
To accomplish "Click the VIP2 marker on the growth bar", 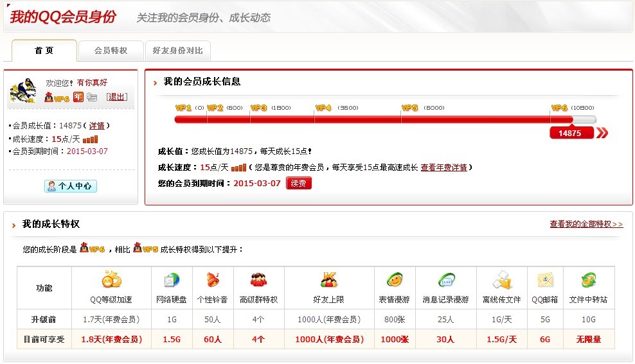I will [x=215, y=108].
